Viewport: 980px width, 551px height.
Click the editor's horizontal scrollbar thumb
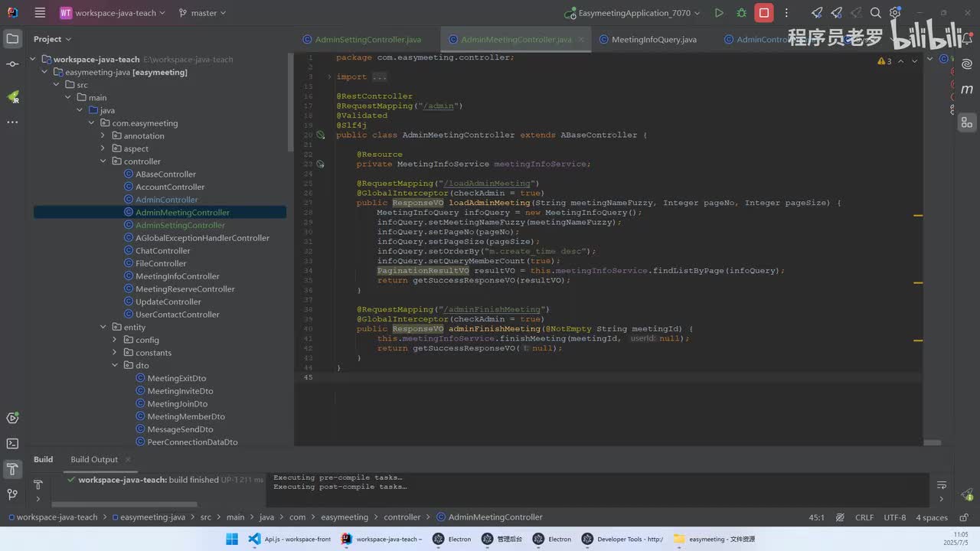[932, 442]
